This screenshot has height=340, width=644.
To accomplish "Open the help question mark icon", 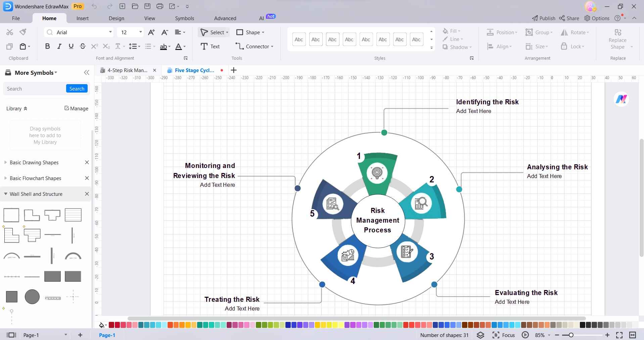I will (617, 18).
